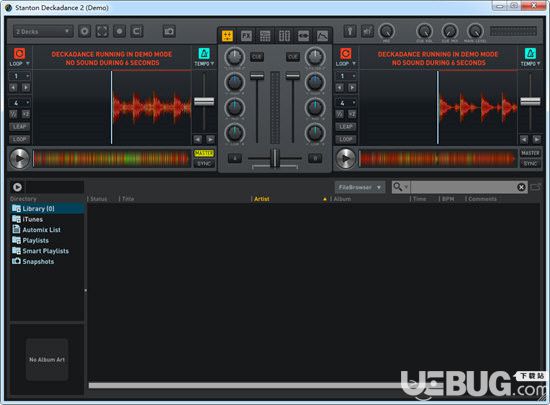This screenshot has height=405, width=550.
Task: Click the left deck play button
Action: [19, 158]
